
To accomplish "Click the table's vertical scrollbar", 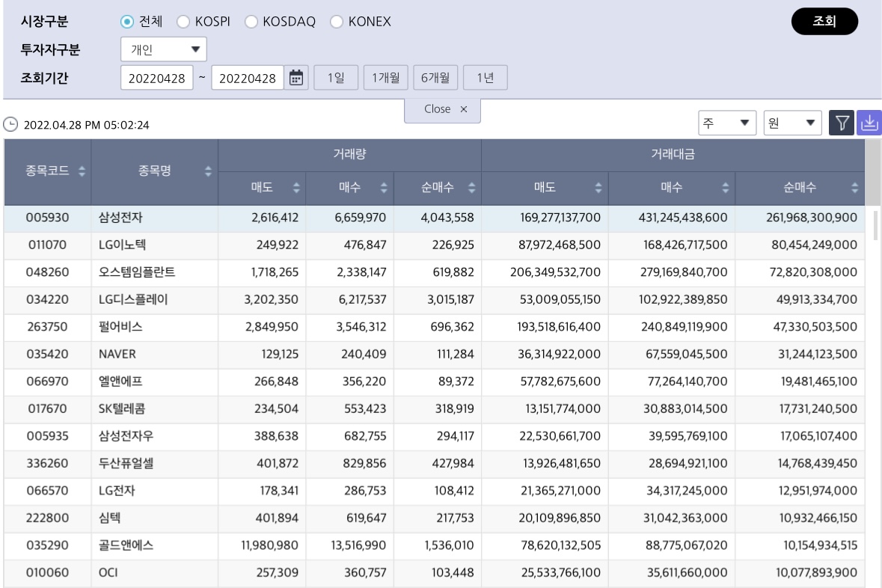I will 876,224.
